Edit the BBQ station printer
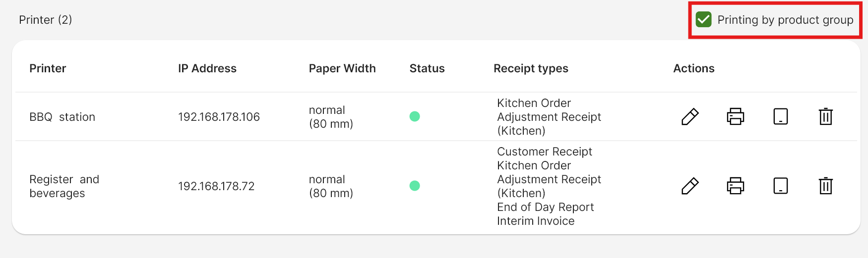The image size is (868, 258). pos(690,117)
